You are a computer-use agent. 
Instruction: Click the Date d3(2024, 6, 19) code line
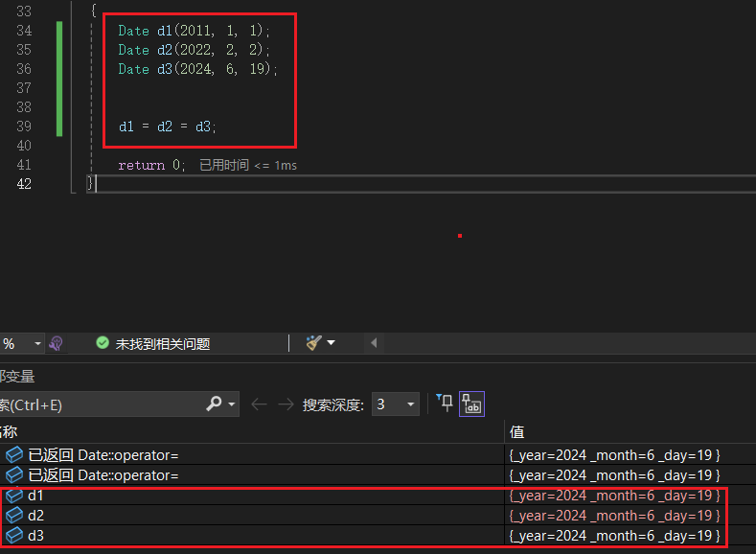[198, 69]
